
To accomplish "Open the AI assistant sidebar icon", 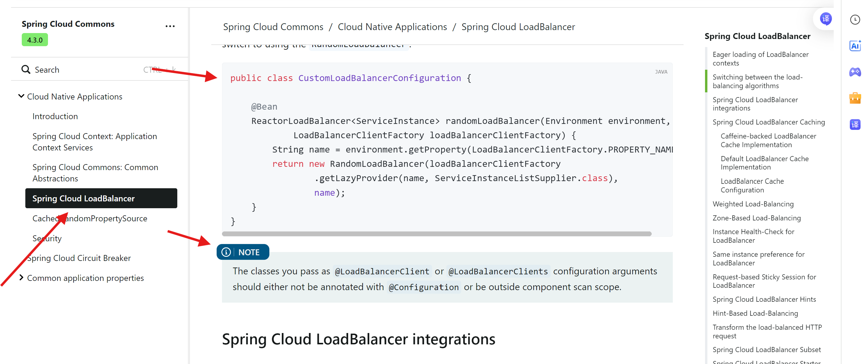I will 855,46.
